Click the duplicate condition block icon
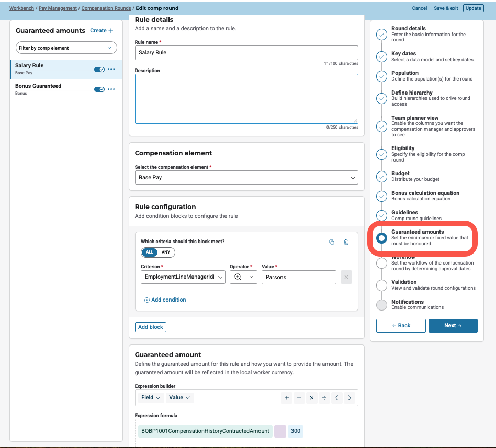Screen dimensions: 496x448 click(x=332, y=242)
